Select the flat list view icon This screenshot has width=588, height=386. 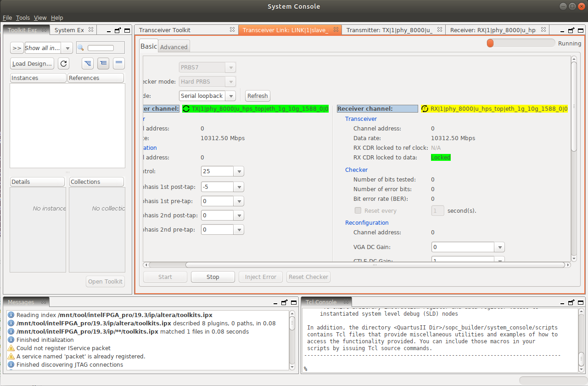pos(118,63)
